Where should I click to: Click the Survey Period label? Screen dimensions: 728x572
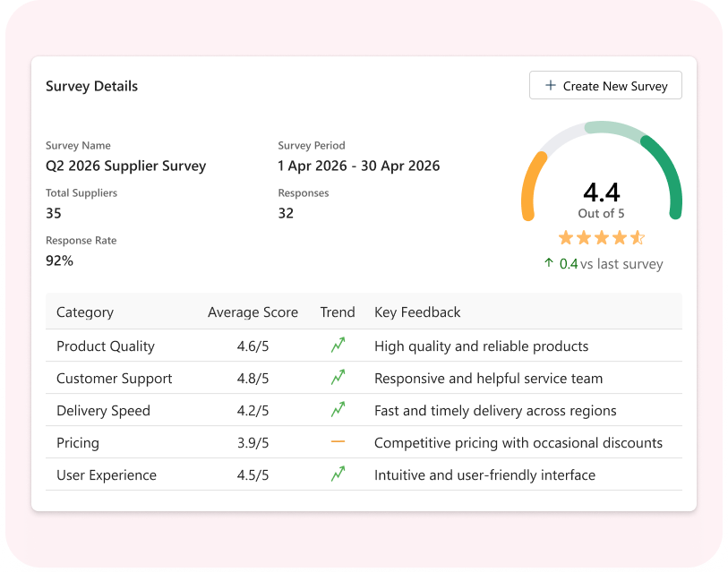[312, 146]
